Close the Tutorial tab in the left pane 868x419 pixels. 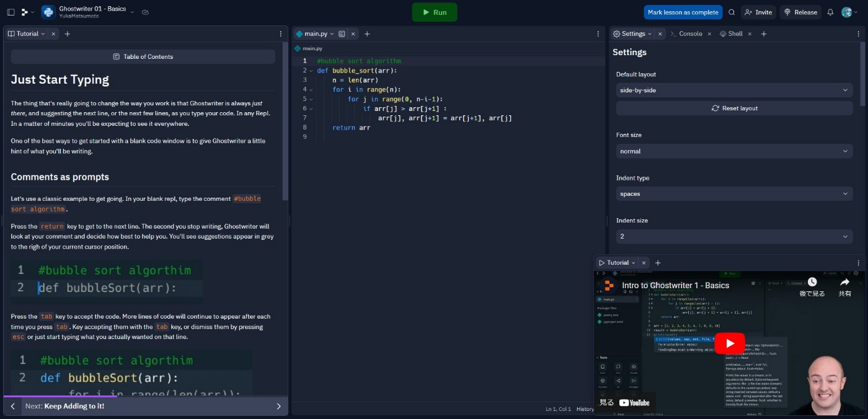click(x=53, y=33)
